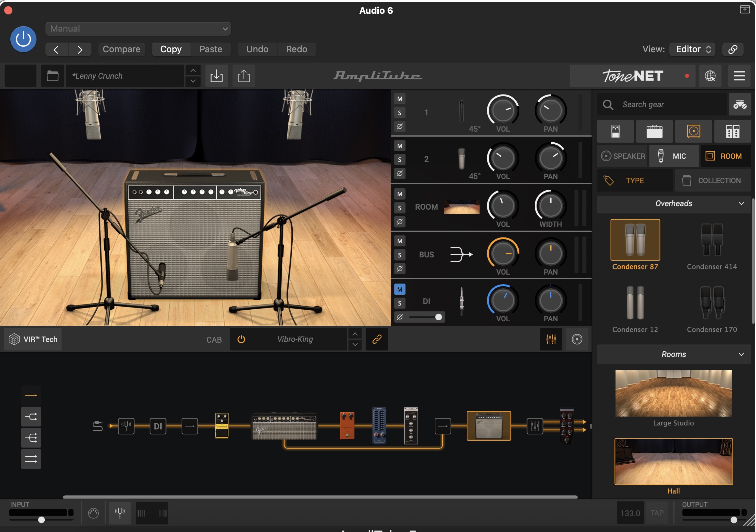Switch to the SPEAKER tab
756x532 pixels.
(x=623, y=156)
